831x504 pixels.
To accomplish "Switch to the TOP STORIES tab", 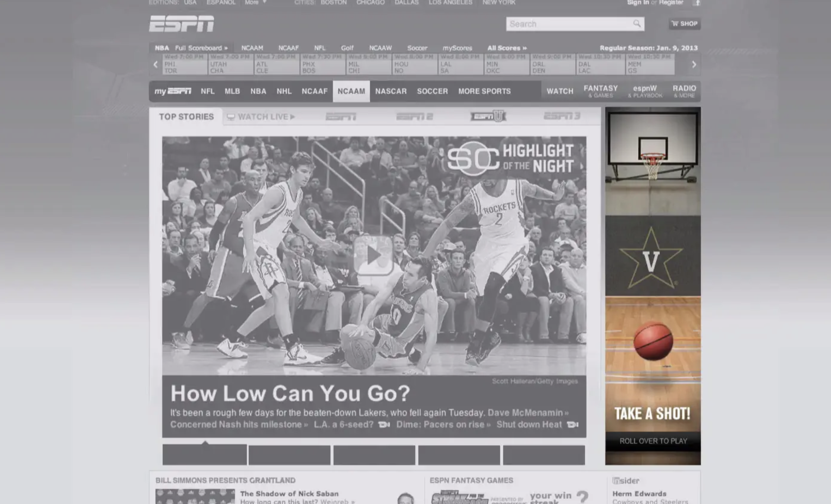I will coord(186,117).
